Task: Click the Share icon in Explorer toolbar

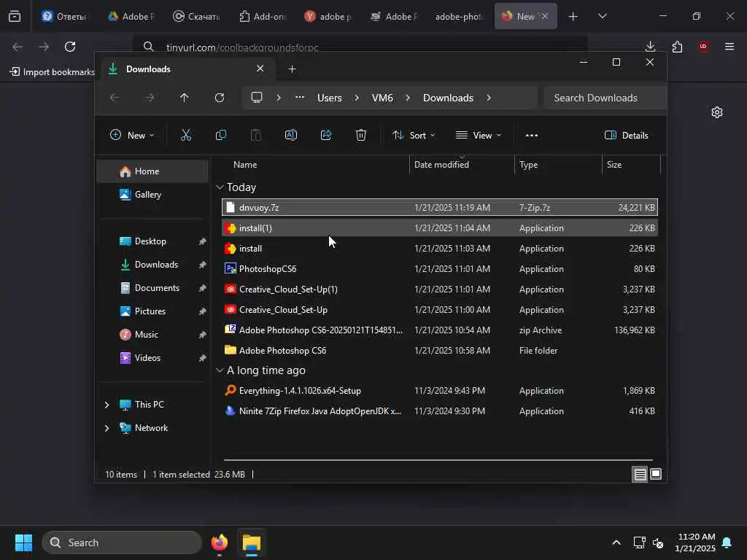Action: [326, 135]
